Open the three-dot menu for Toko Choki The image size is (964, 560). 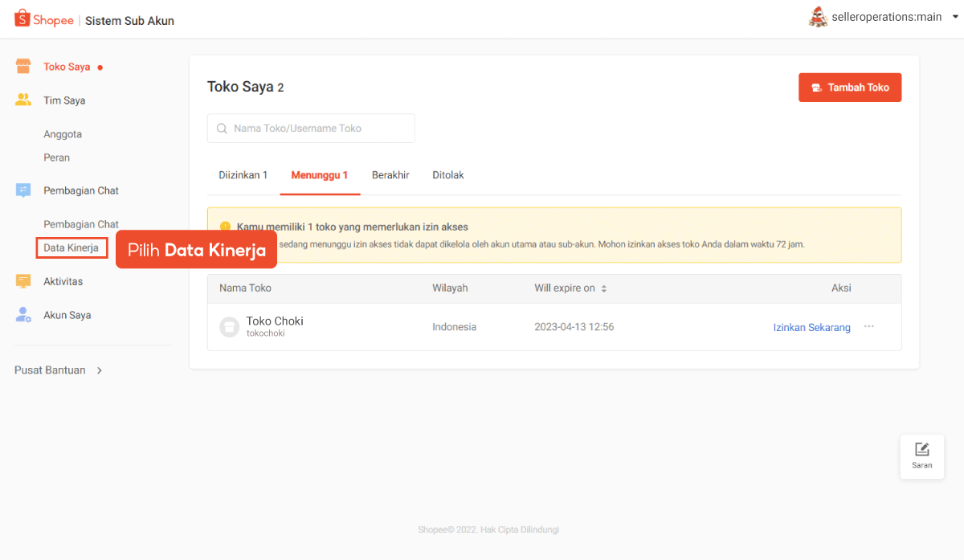[x=868, y=327]
